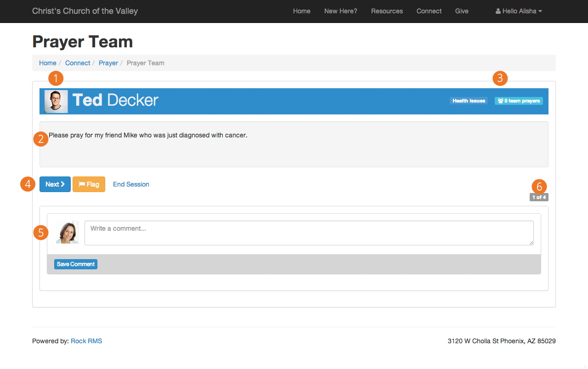The width and height of the screenshot is (588, 369).
Task: Open the Give menu item
Action: pyautogui.click(x=462, y=11)
